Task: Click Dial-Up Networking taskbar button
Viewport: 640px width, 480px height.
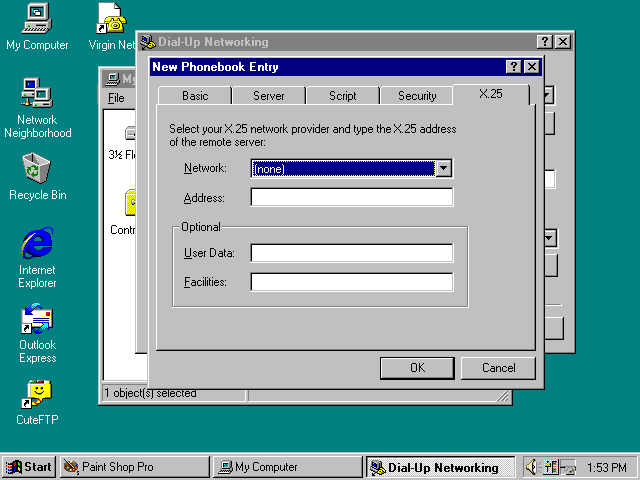Action: [440, 467]
